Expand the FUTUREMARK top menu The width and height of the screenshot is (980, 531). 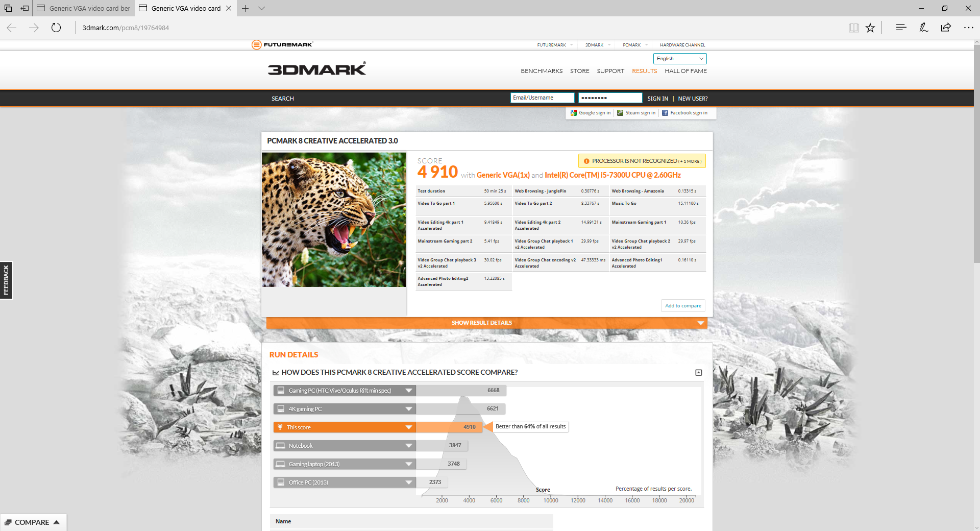point(572,45)
